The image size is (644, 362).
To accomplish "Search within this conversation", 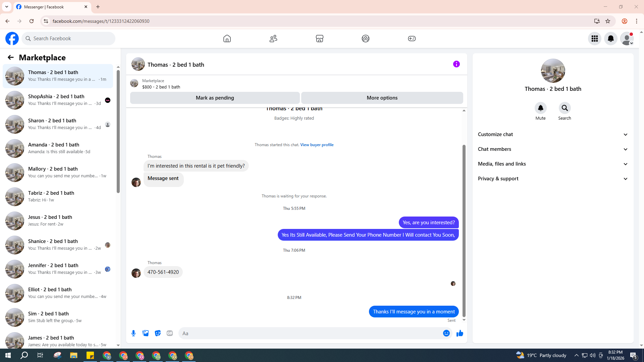I will coord(565,108).
